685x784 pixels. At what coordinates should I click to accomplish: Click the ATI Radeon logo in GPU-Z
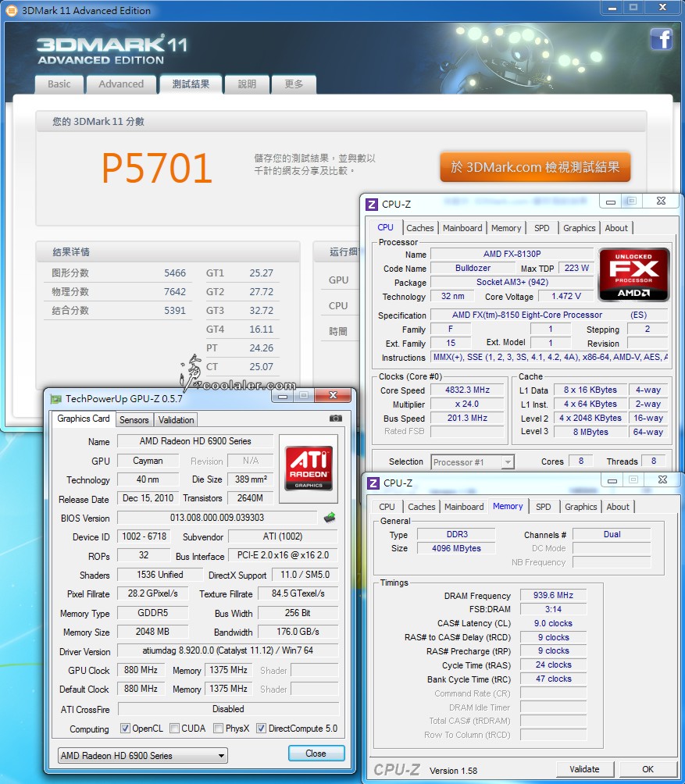pyautogui.click(x=309, y=468)
